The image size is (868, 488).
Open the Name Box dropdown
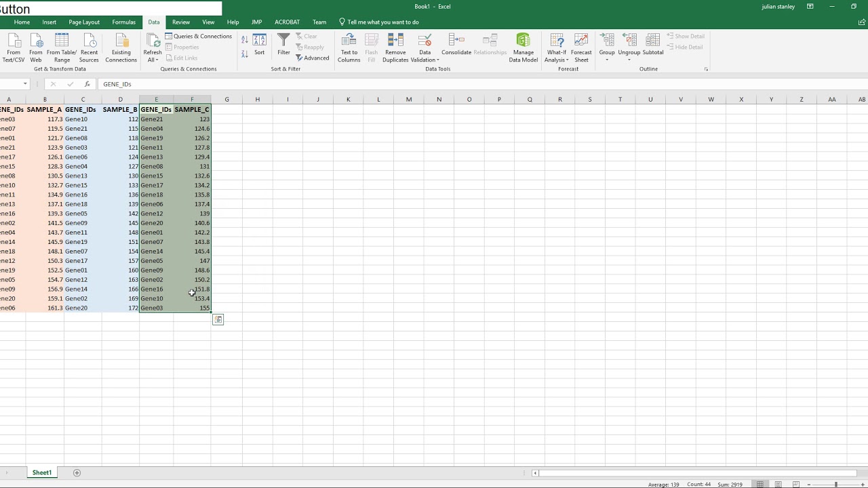pos(25,84)
